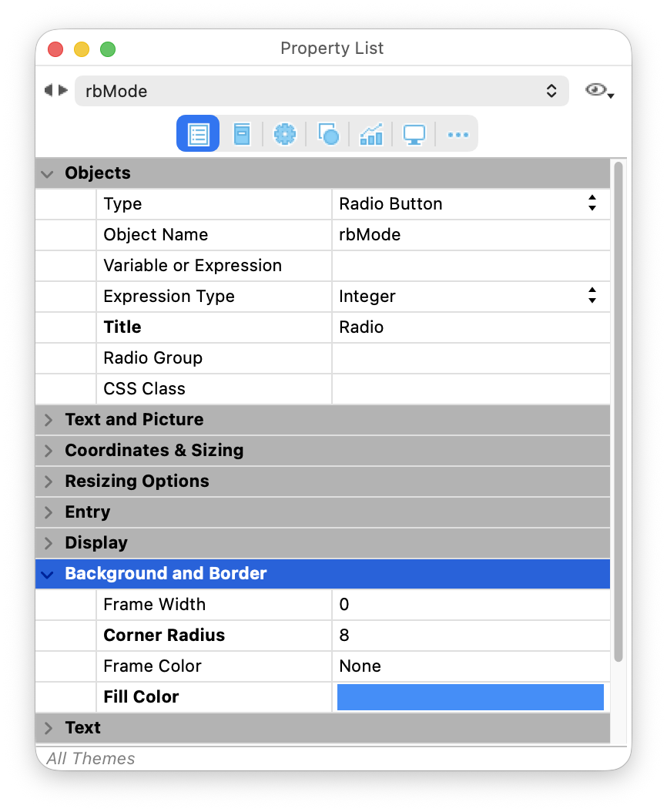Select the list view toolbar icon

198,134
